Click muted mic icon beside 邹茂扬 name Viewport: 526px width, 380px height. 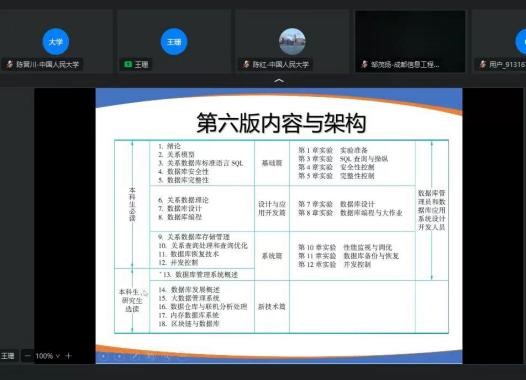click(x=365, y=64)
